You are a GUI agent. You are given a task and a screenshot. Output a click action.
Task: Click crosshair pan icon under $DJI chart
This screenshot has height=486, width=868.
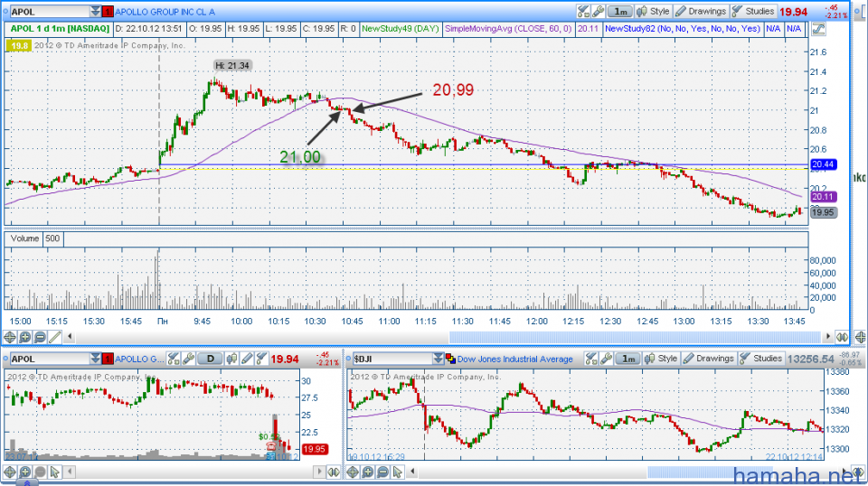tap(353, 472)
